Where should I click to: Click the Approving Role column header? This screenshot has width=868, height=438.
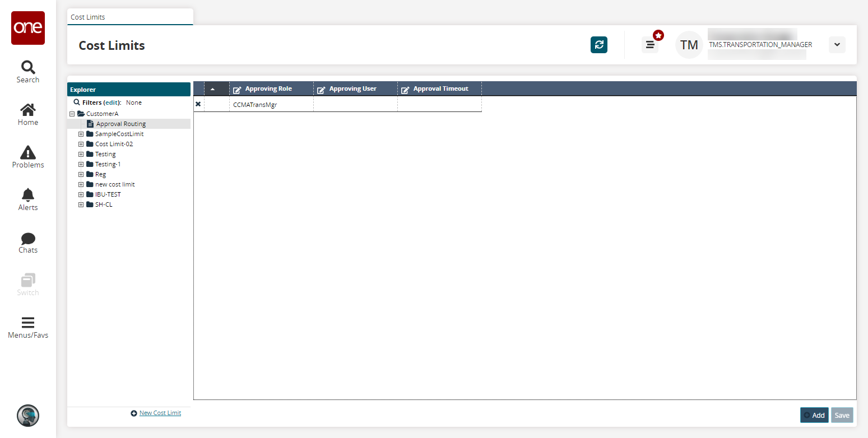click(x=271, y=89)
